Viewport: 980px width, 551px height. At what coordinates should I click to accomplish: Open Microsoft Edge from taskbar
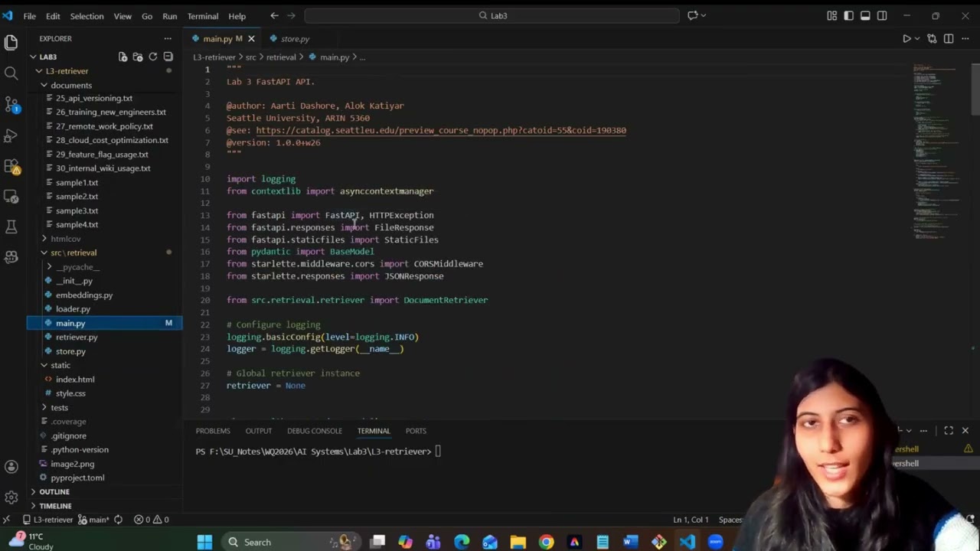point(462,542)
